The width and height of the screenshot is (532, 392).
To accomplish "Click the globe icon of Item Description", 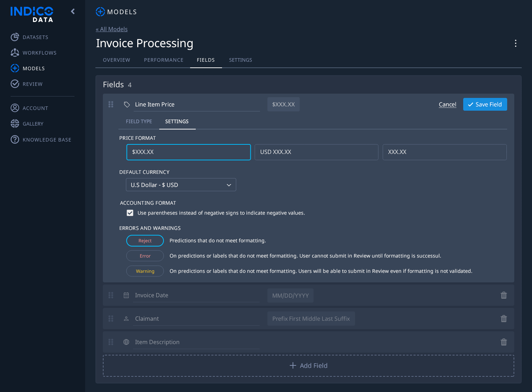I will pos(126,342).
